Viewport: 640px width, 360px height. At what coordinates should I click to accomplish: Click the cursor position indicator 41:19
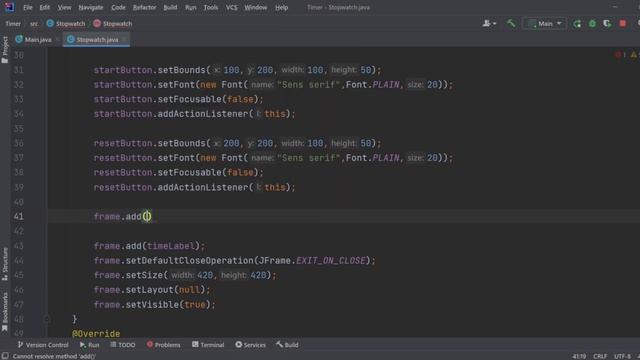[x=579, y=356]
